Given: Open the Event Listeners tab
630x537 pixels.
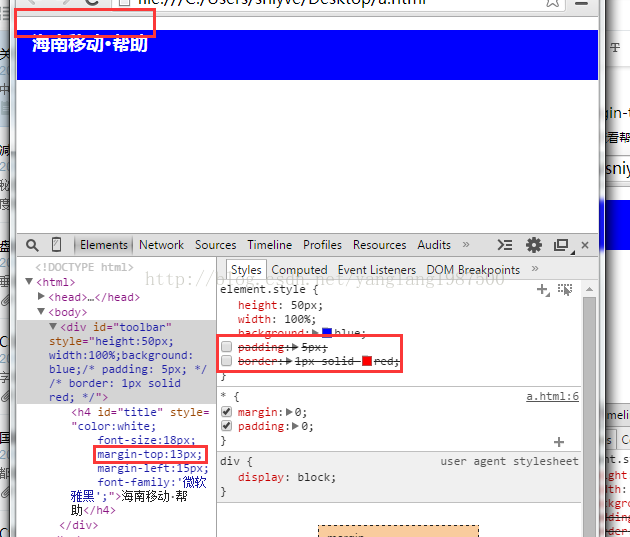Looking at the screenshot, I should [376, 270].
